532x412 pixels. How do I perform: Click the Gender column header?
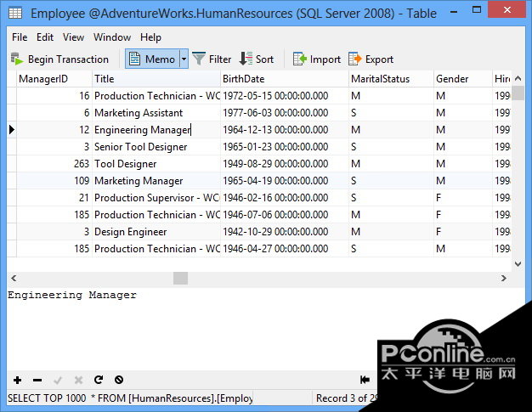tap(463, 79)
